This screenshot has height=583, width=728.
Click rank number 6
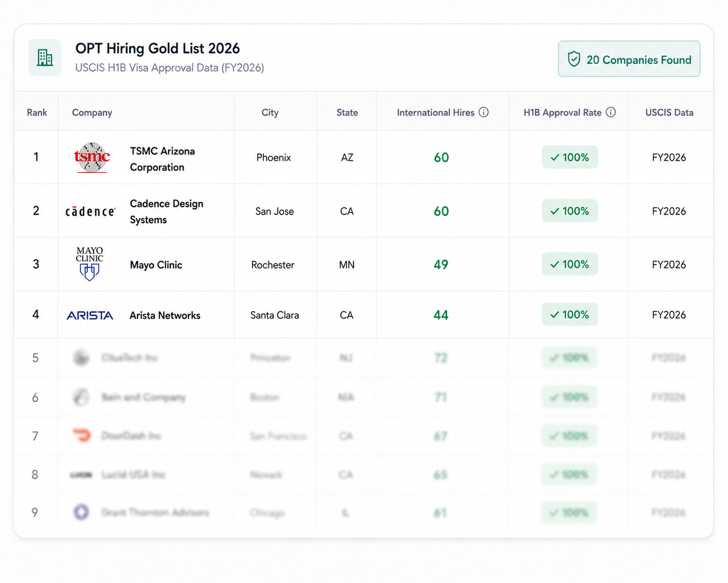(x=35, y=398)
